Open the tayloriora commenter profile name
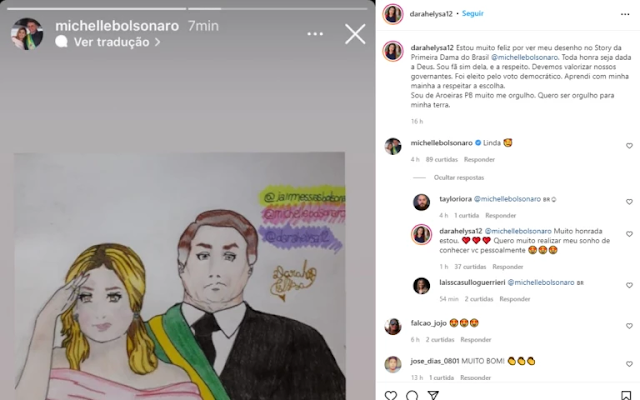640x400 pixels. 456,199
